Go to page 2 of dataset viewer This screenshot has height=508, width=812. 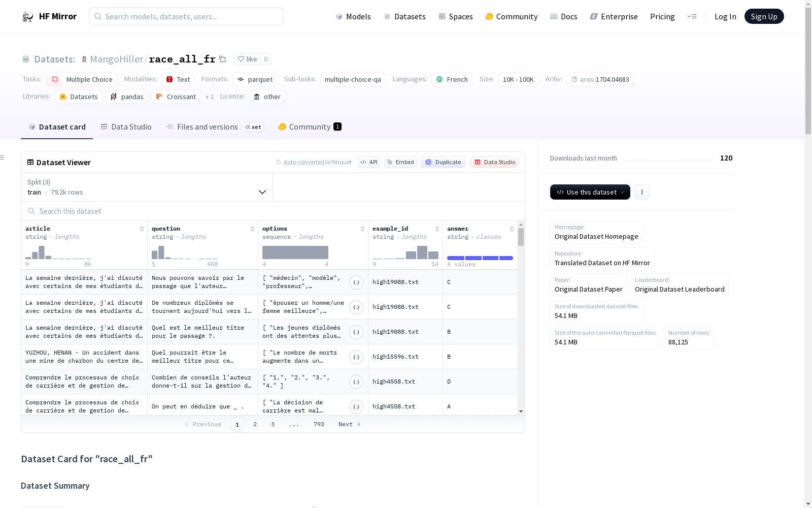pyautogui.click(x=255, y=424)
